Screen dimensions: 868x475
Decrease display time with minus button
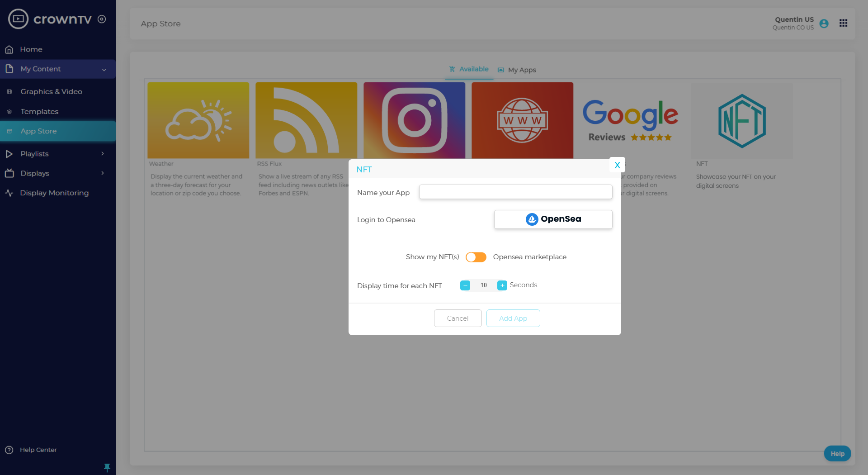[465, 285]
